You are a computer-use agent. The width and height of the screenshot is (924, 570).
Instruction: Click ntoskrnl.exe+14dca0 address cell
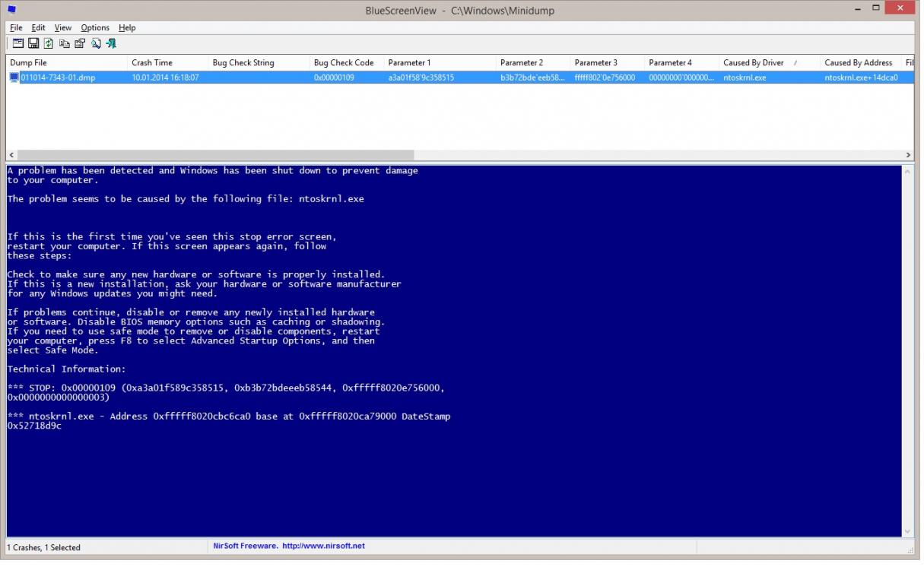point(861,78)
